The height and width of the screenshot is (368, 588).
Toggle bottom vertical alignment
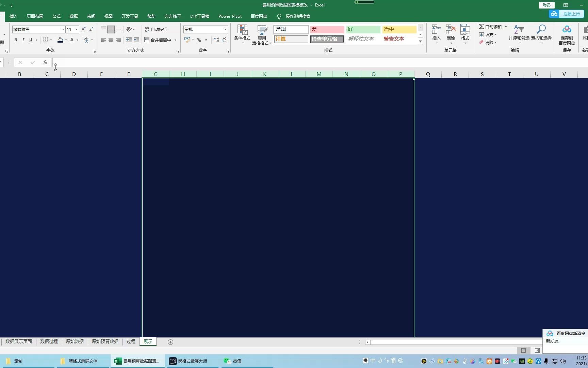coord(118,30)
